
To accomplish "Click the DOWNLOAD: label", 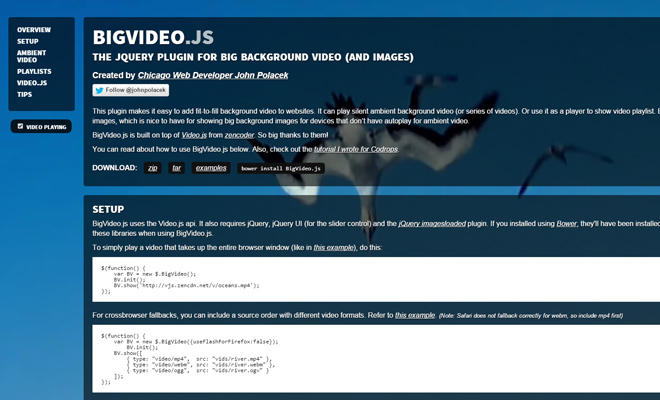I will [x=114, y=168].
